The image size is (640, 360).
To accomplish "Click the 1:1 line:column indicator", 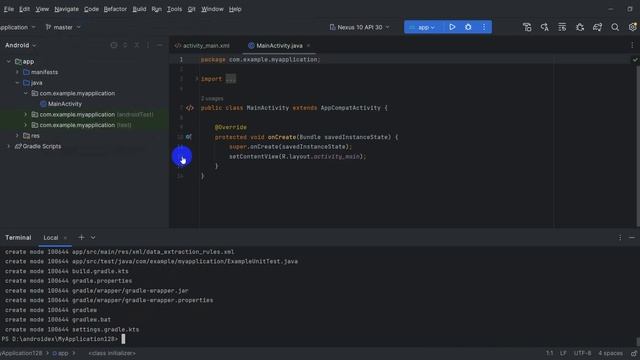I will coord(549,353).
